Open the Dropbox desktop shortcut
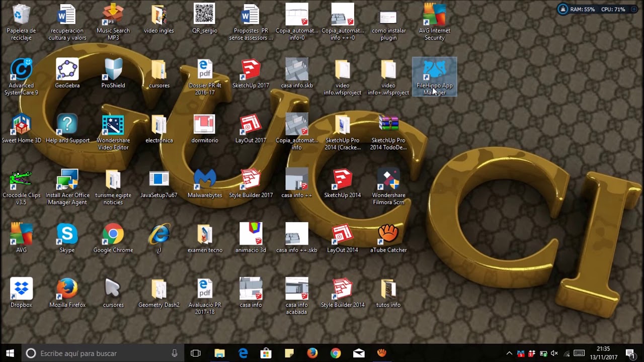 click(21, 293)
